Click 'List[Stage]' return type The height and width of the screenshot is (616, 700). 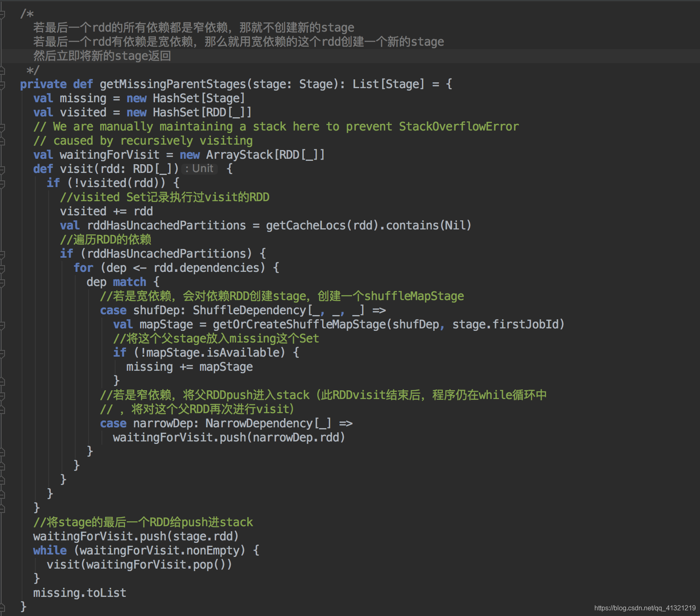pos(389,84)
